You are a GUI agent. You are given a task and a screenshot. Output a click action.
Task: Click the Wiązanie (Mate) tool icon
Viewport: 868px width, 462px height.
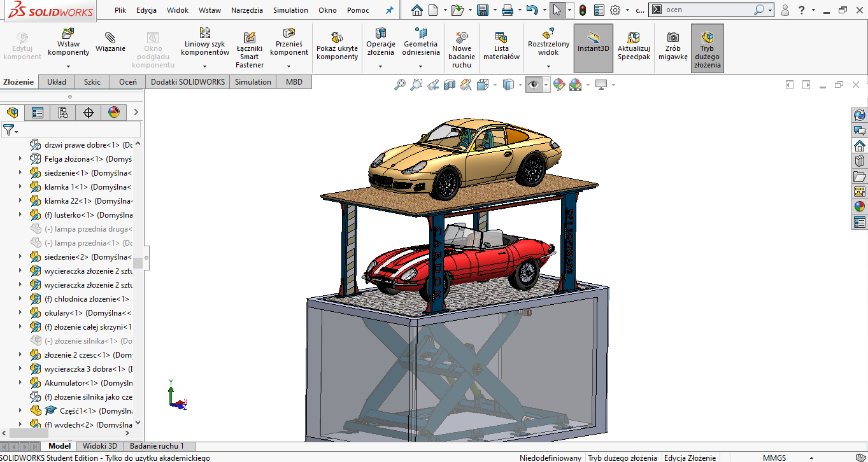tap(110, 38)
